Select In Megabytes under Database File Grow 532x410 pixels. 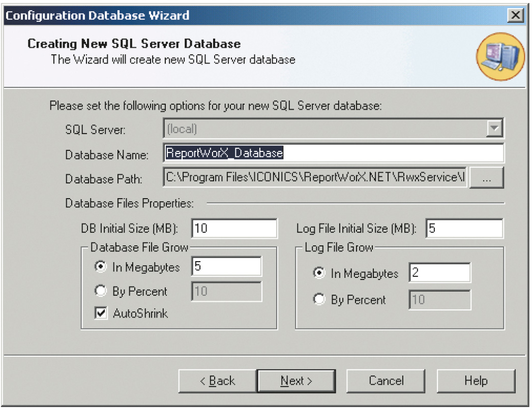[100, 267]
